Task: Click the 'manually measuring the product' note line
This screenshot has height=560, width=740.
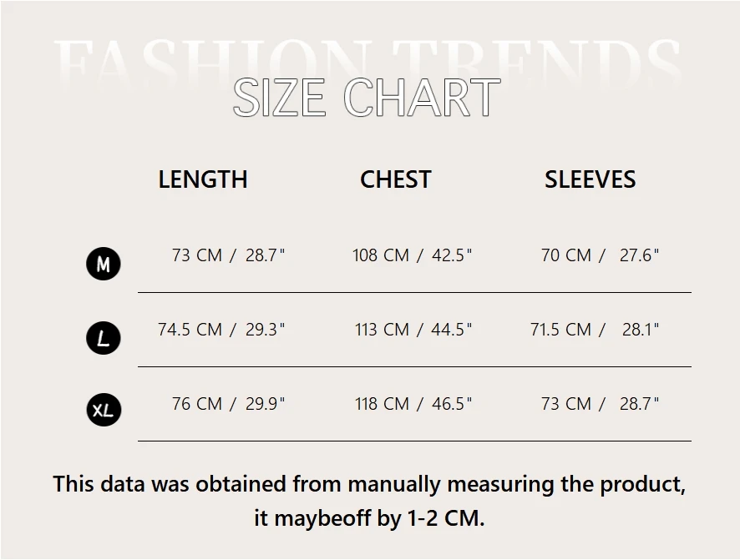Action: tap(369, 484)
